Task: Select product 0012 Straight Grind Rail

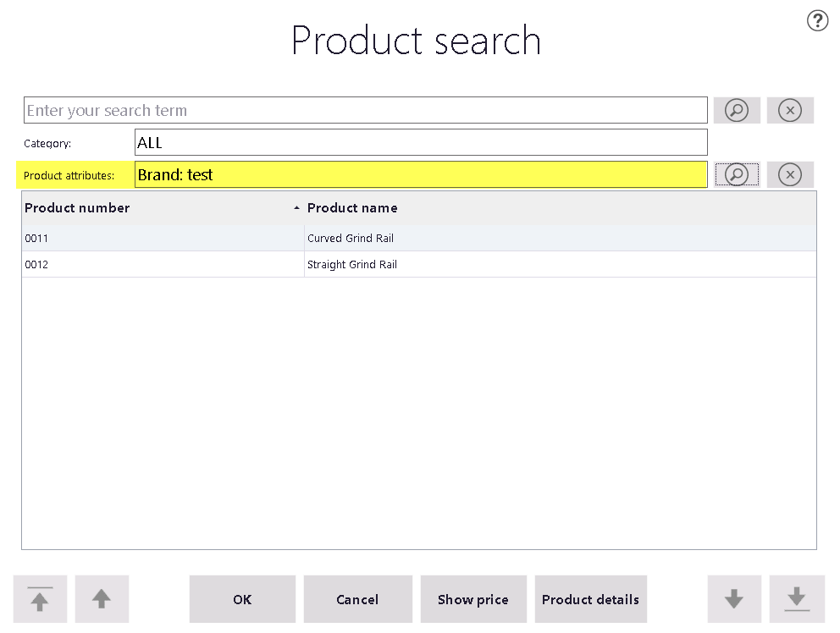Action: (419, 265)
